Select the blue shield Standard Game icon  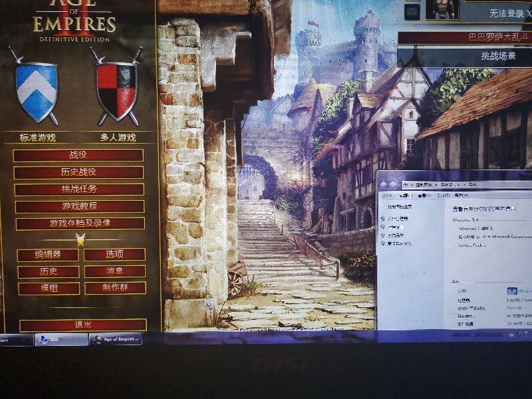click(x=37, y=92)
